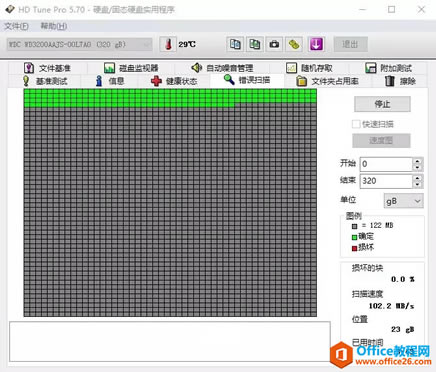Switch to 随机存取 tab

(x=309, y=68)
